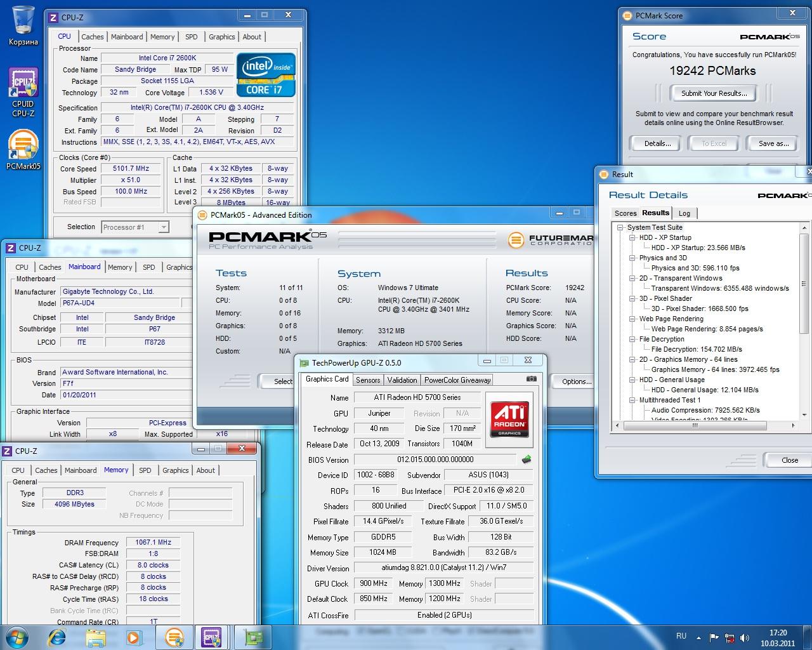
Task: Click the Select button in PCMark05
Action: [277, 381]
